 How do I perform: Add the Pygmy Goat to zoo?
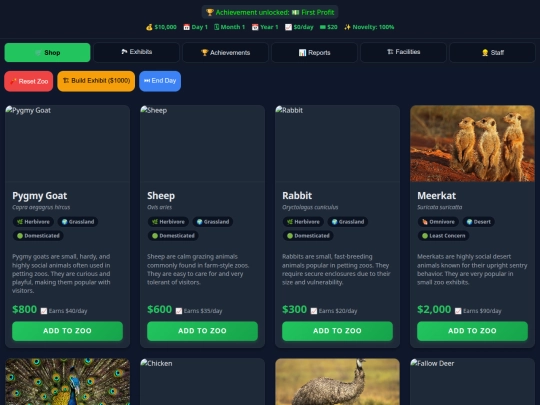pyautogui.click(x=68, y=331)
